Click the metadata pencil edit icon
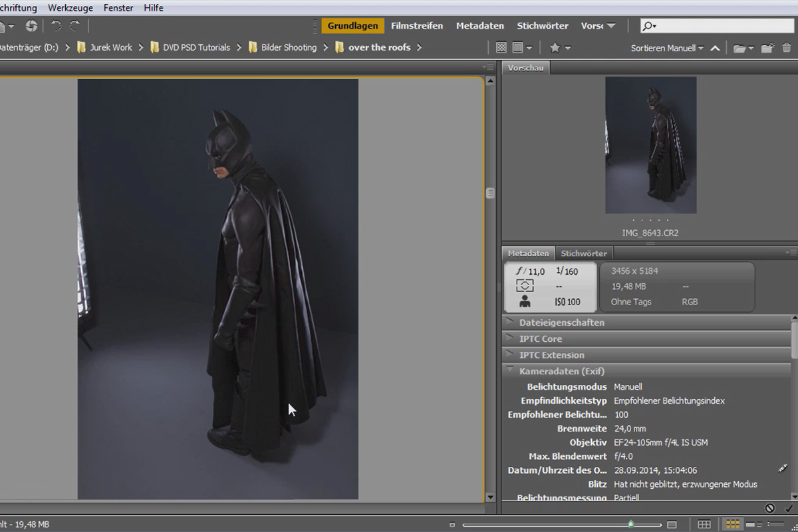This screenshot has height=532, width=798. (x=783, y=468)
